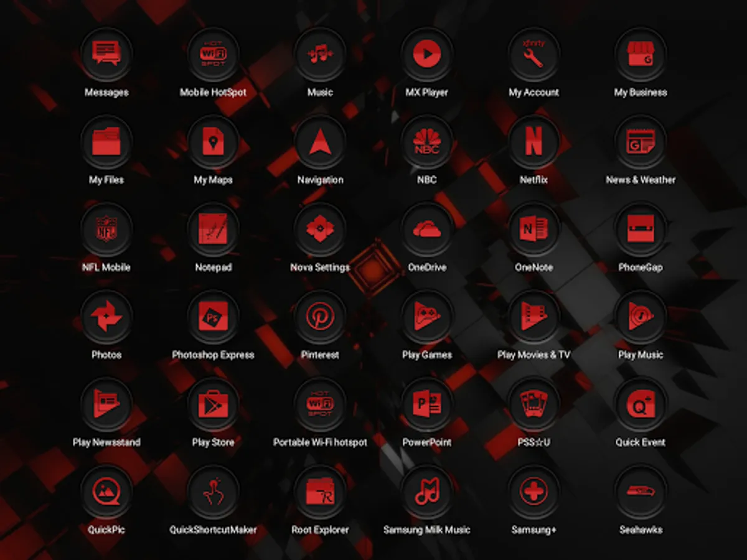Open the Notepad app icon
The width and height of the screenshot is (747, 560).
[214, 230]
